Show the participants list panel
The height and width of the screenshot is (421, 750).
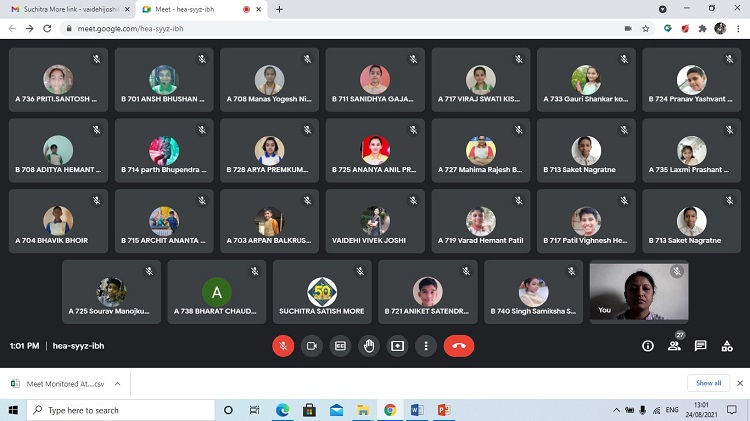674,346
